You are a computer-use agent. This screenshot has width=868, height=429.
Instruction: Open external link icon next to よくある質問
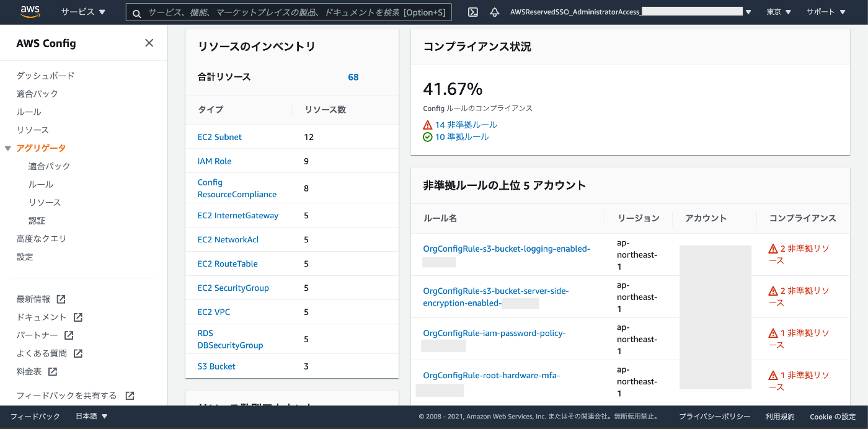(78, 353)
